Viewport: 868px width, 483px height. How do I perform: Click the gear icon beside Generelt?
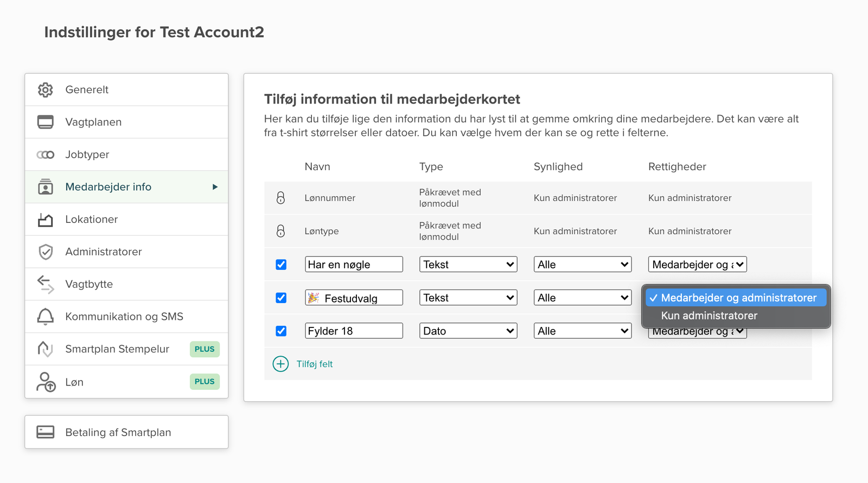(x=46, y=90)
